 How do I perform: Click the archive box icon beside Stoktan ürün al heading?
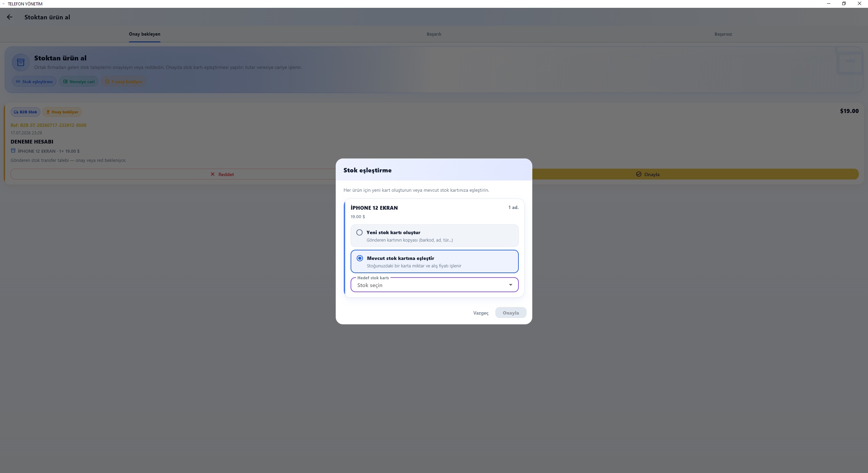click(21, 62)
